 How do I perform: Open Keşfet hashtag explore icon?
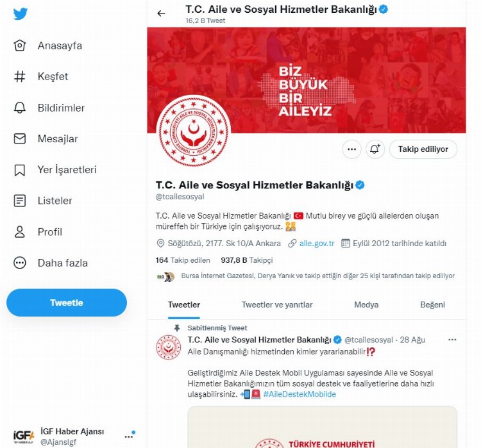pos(21,77)
